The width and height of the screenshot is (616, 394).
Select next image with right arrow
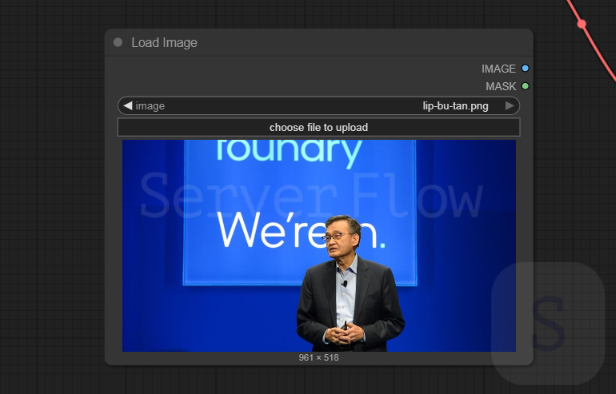(510, 106)
